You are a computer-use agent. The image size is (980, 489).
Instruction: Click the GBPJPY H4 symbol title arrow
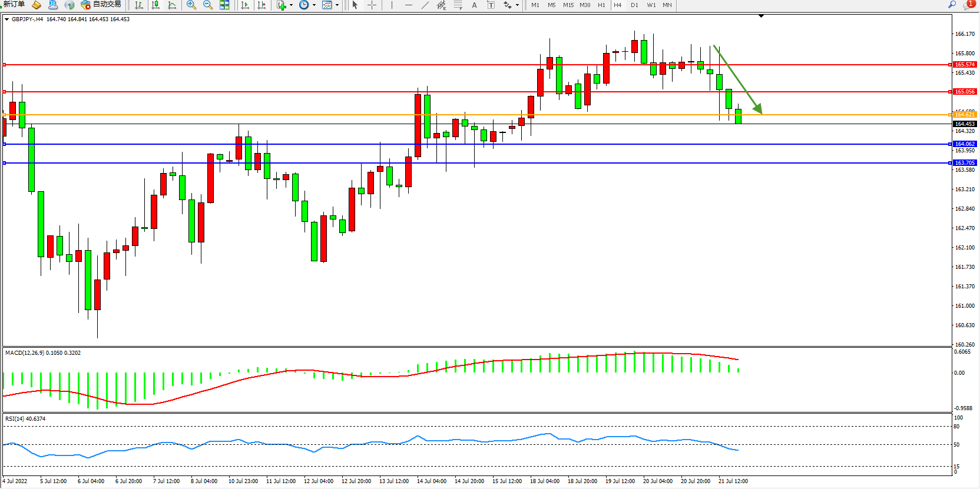point(6,19)
